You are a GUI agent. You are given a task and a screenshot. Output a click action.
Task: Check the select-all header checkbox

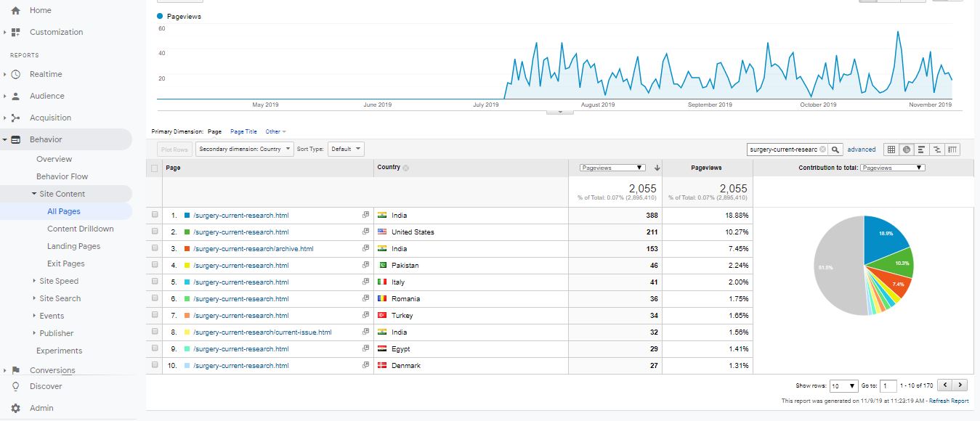click(x=154, y=168)
